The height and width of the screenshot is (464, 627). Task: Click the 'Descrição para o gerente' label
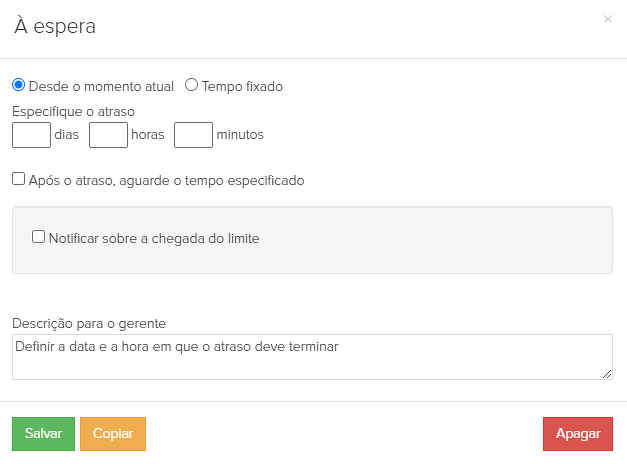tap(89, 323)
